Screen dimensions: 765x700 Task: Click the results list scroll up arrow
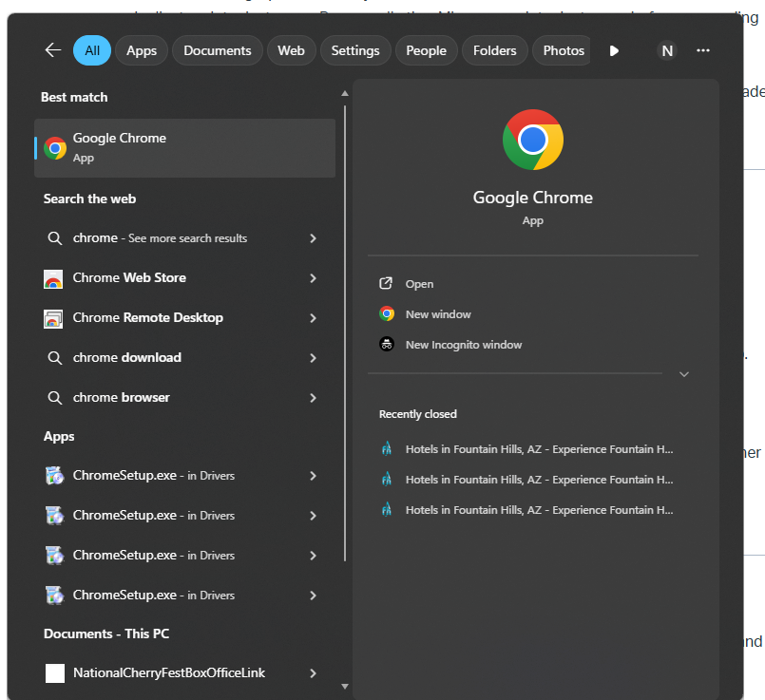[x=345, y=93]
